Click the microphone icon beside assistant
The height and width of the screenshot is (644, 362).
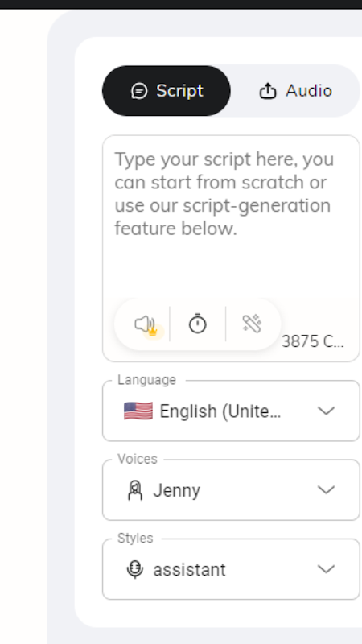coord(135,570)
